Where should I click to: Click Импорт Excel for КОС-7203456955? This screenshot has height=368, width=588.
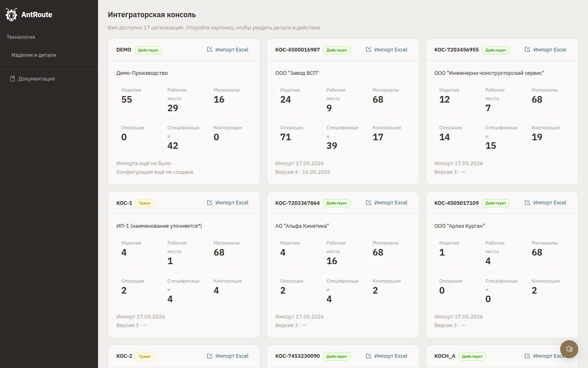click(546, 49)
